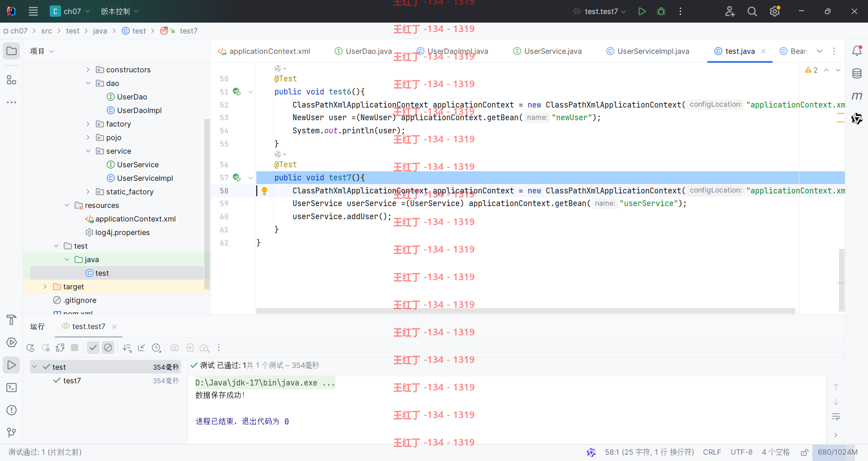Rerun the test with rerun icon
Viewport: 868px width, 461px height.
(30, 348)
